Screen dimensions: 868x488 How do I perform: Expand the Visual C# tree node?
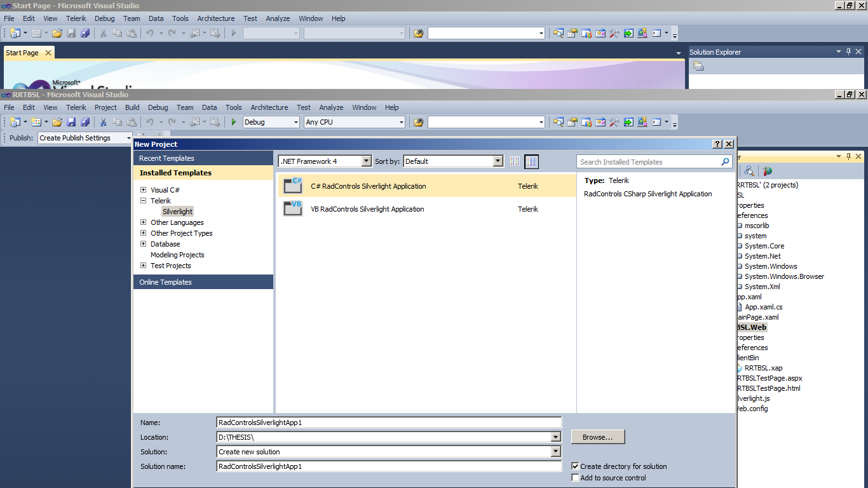[144, 190]
